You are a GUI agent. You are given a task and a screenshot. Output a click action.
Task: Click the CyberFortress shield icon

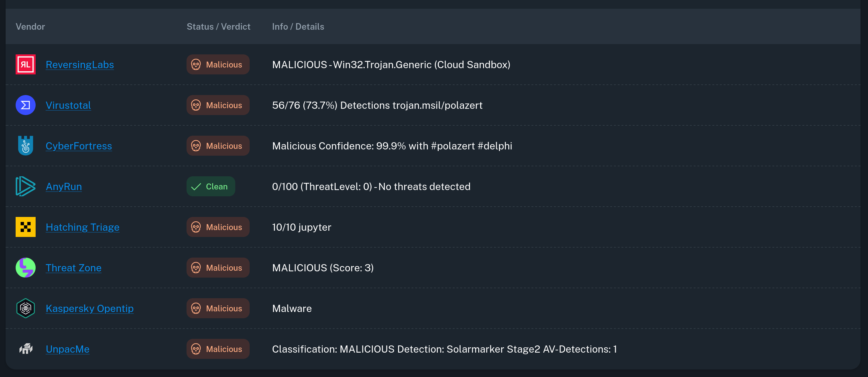(25, 146)
